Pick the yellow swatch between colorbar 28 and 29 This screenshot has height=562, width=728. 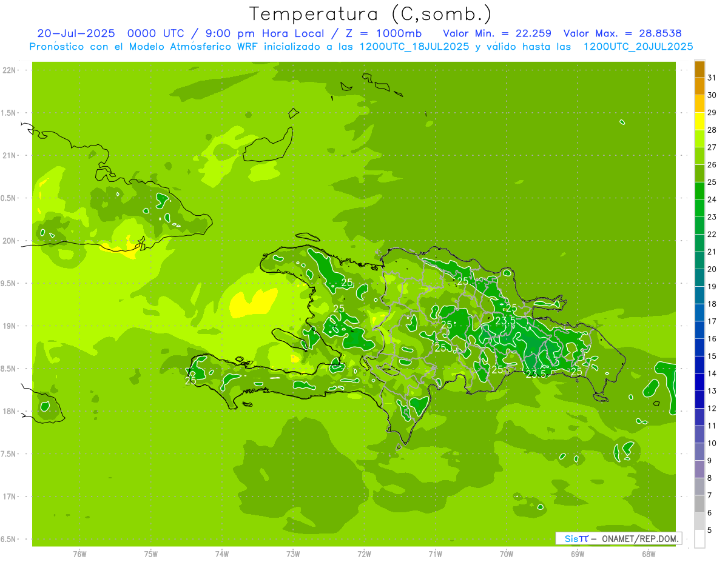click(x=700, y=121)
